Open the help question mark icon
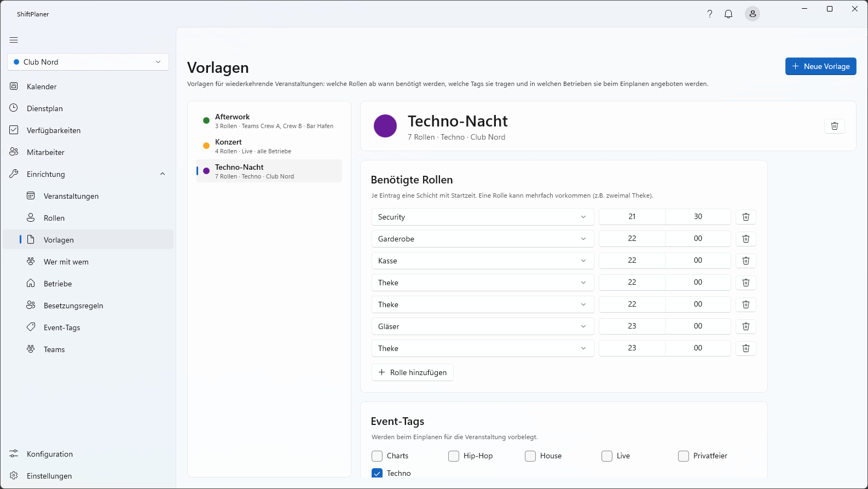Screen dimensions: 868x489 (710, 14)
